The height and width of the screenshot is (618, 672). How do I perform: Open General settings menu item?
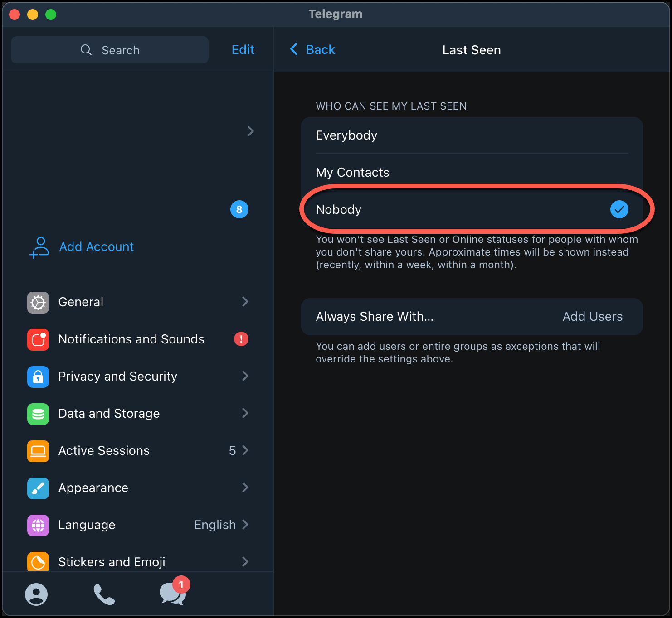(x=138, y=302)
